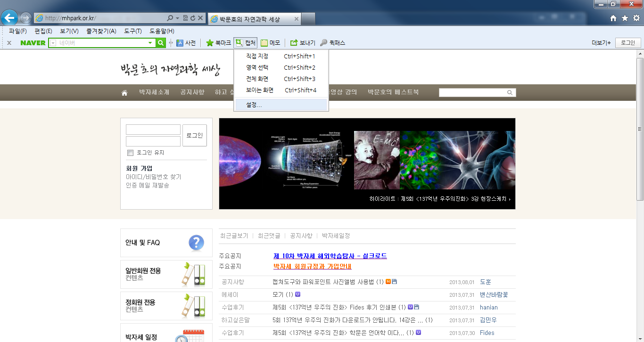Screen dimensions: 644x342
Task: Open the address bar search dropdown arrow
Action: (x=177, y=18)
